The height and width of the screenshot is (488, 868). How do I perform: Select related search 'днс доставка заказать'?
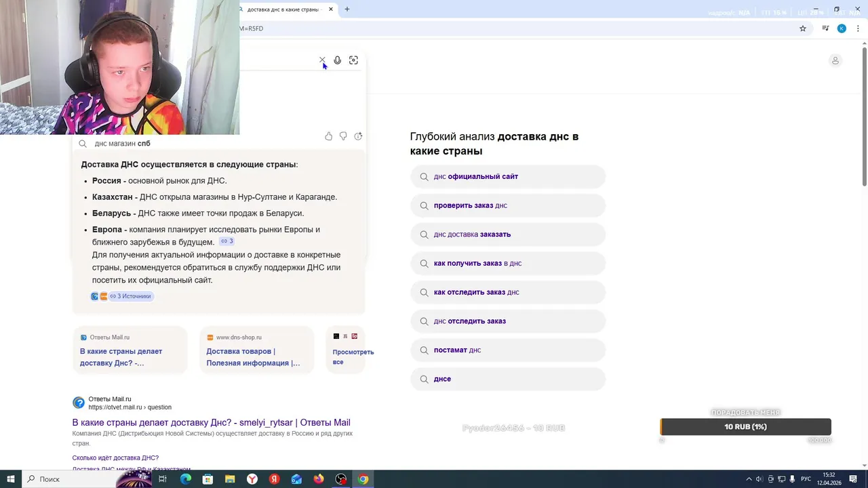508,235
